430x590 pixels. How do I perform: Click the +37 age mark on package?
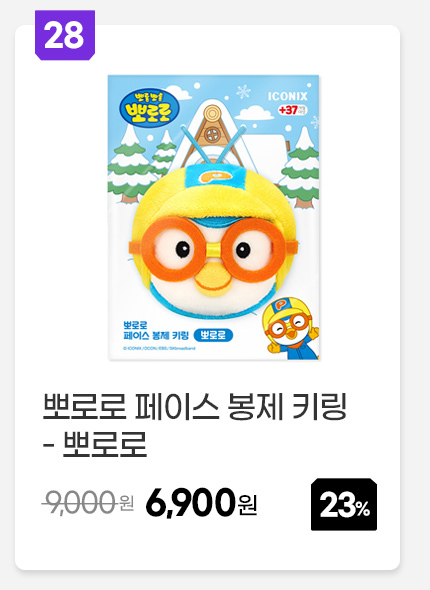tap(293, 110)
